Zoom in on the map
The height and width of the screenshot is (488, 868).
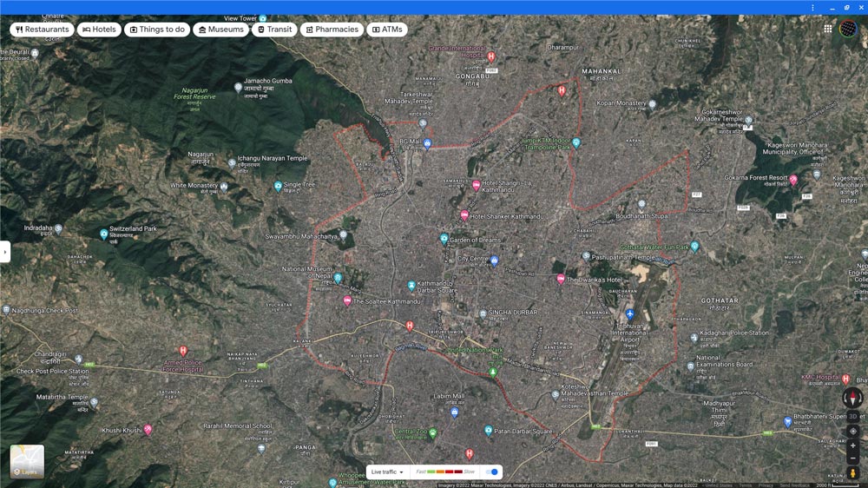click(852, 445)
